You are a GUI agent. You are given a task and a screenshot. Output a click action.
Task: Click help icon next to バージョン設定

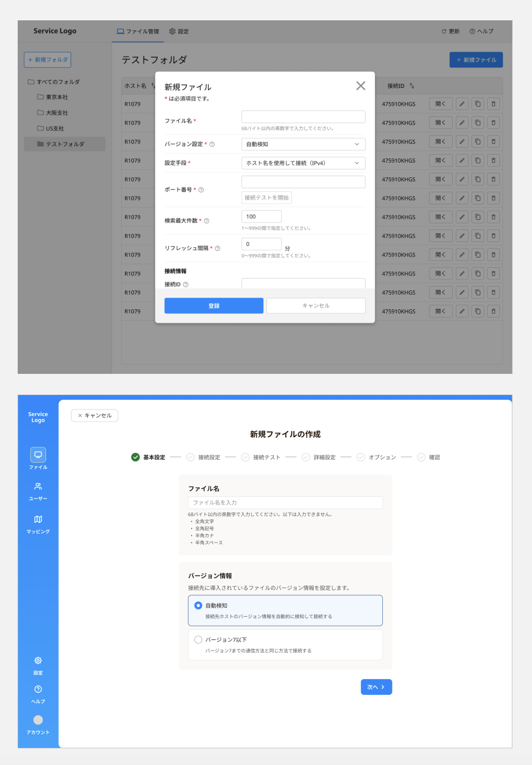212,144
